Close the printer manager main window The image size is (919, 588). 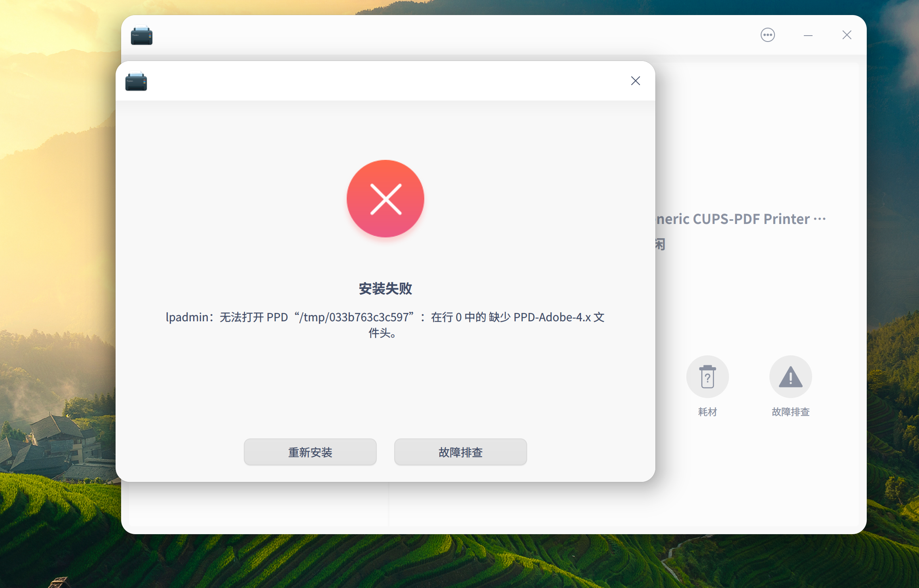coord(847,35)
